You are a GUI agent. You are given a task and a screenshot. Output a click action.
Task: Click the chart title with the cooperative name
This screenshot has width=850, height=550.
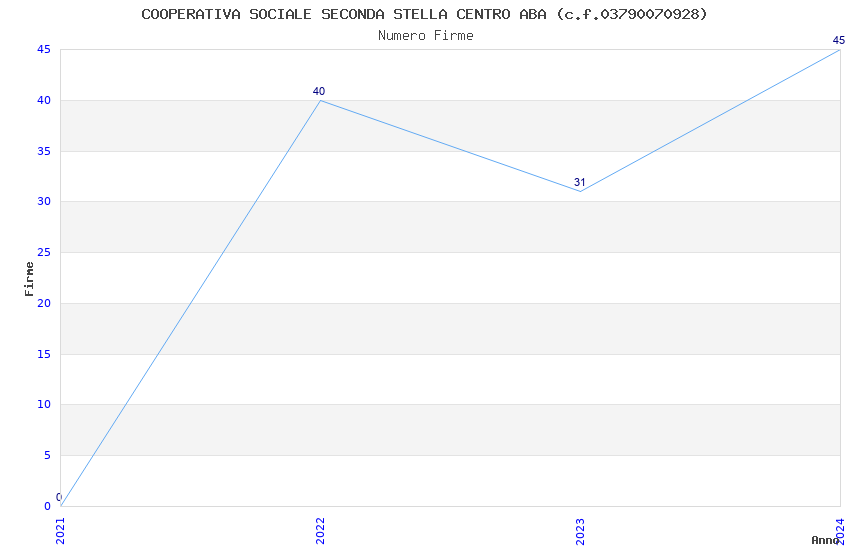click(x=424, y=14)
